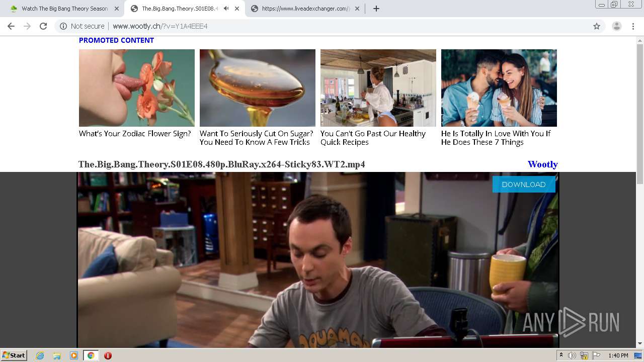
Task: Open the Windows Start menu
Action: tap(14, 355)
